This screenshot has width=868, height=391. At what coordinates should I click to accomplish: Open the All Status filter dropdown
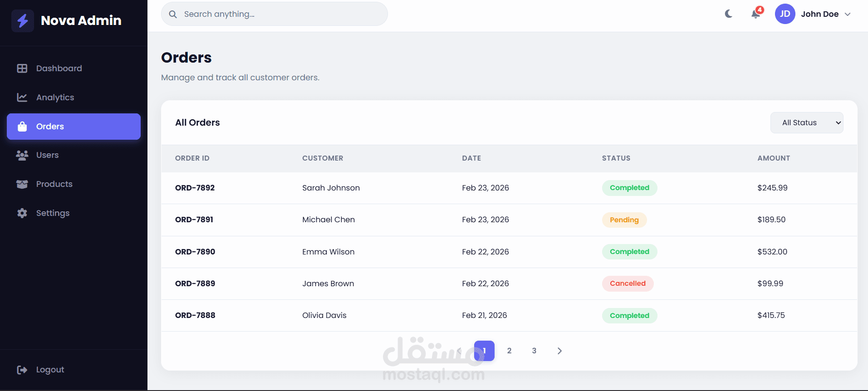click(x=806, y=122)
